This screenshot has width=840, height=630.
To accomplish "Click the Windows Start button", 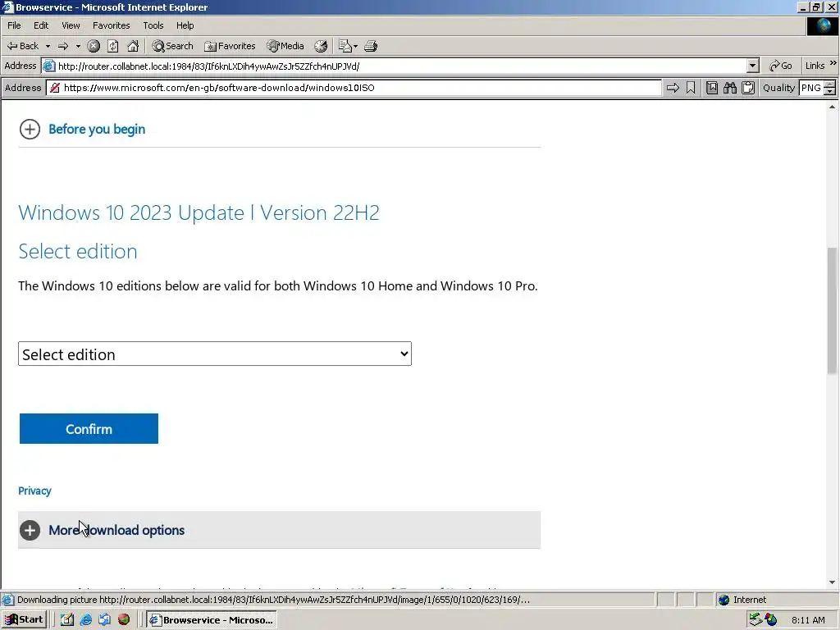I will coord(25,620).
